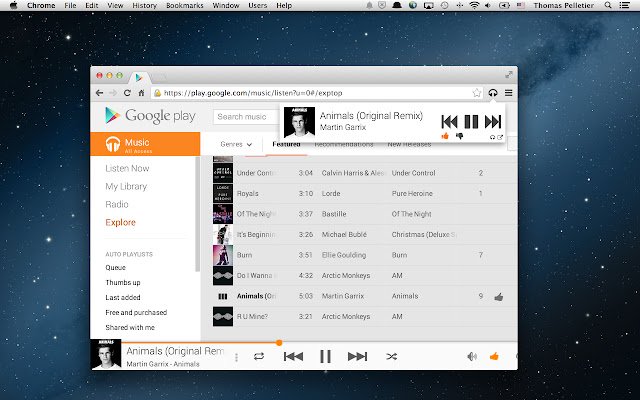Bookmark this page with the star icon
Screen dimensions: 640x400
pos(476,93)
